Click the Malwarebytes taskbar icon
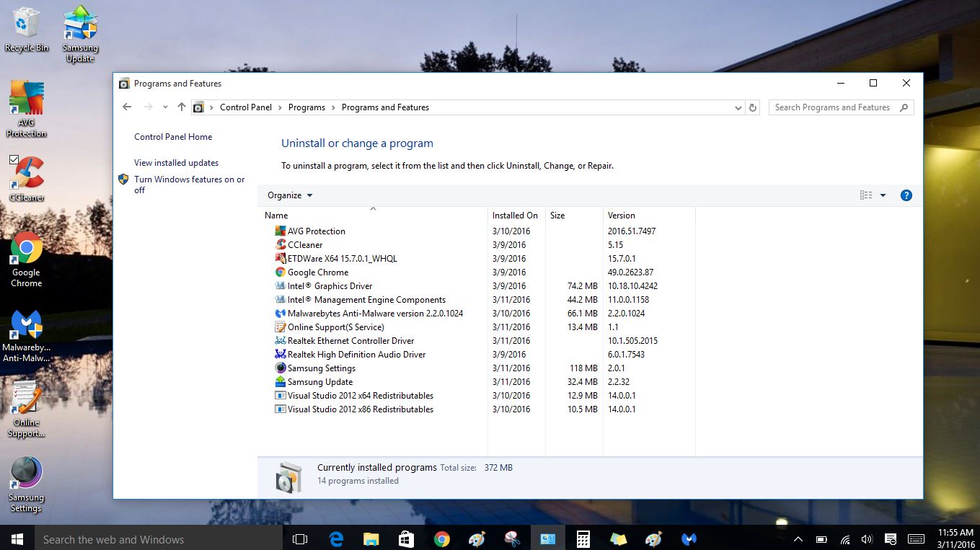This screenshot has width=980, height=550. pos(689,538)
